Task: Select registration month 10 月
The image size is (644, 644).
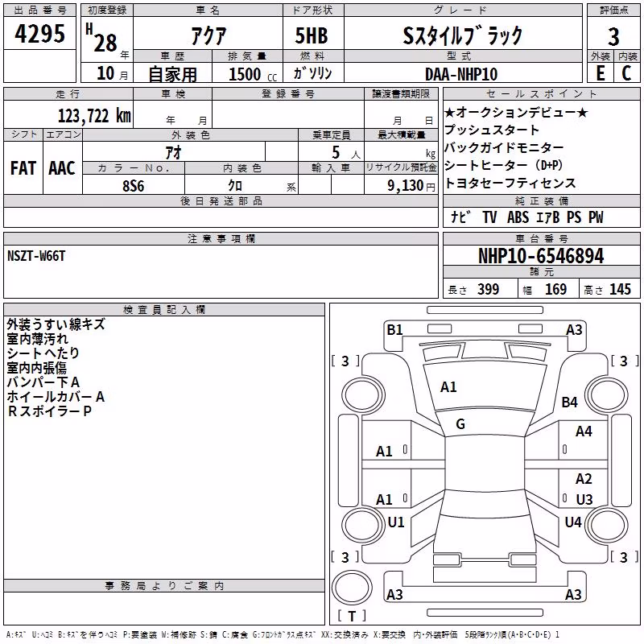Action: tap(112, 73)
